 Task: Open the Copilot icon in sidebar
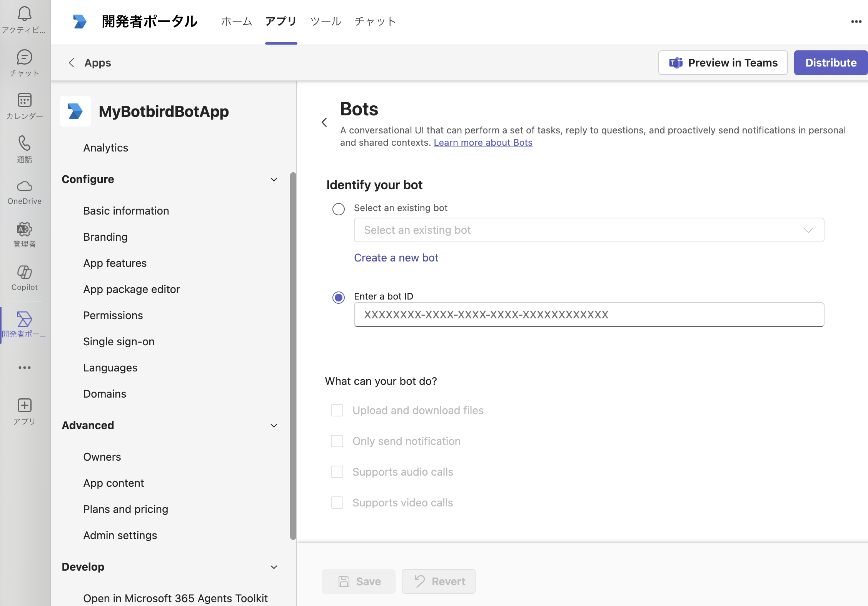pos(24,273)
